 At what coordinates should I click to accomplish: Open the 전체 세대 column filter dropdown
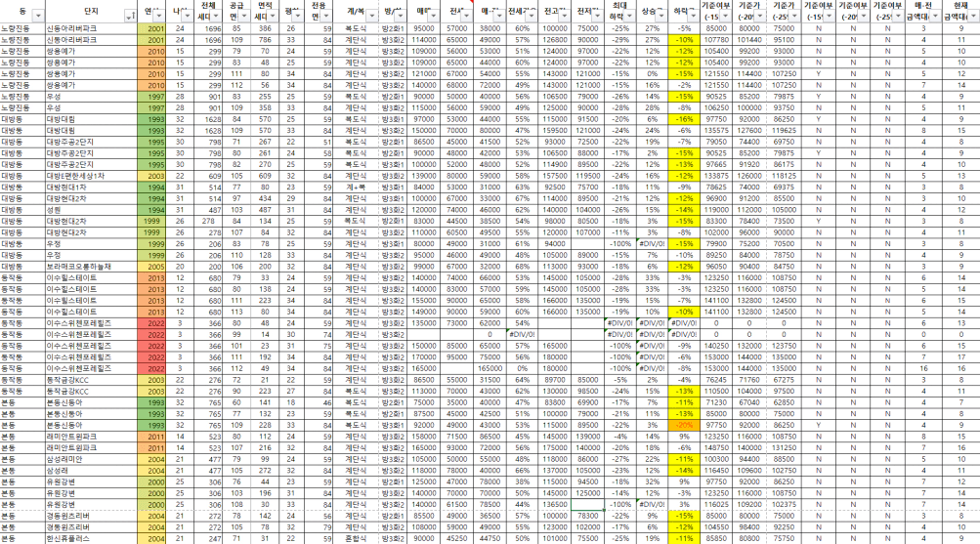pos(216,16)
